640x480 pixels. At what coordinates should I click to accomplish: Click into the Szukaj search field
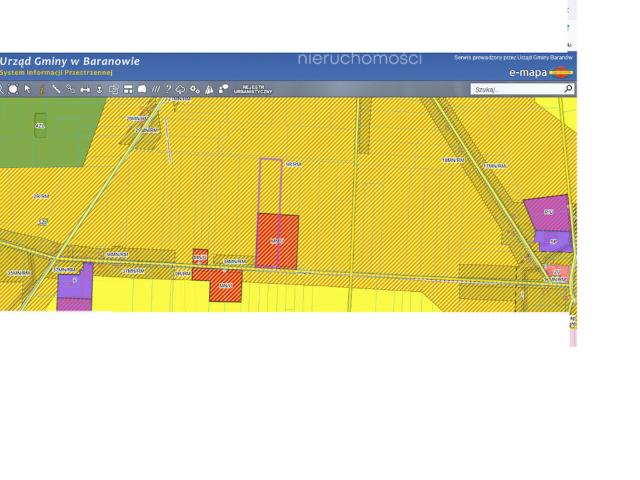pyautogui.click(x=515, y=89)
